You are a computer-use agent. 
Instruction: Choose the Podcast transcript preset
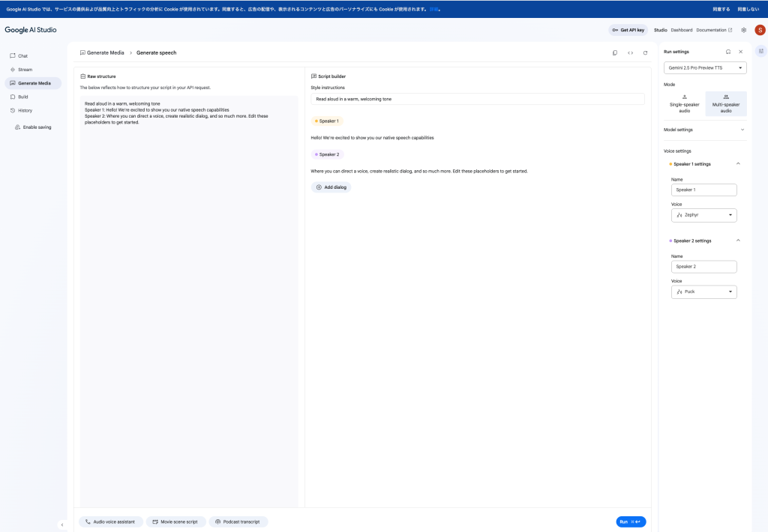click(x=238, y=522)
